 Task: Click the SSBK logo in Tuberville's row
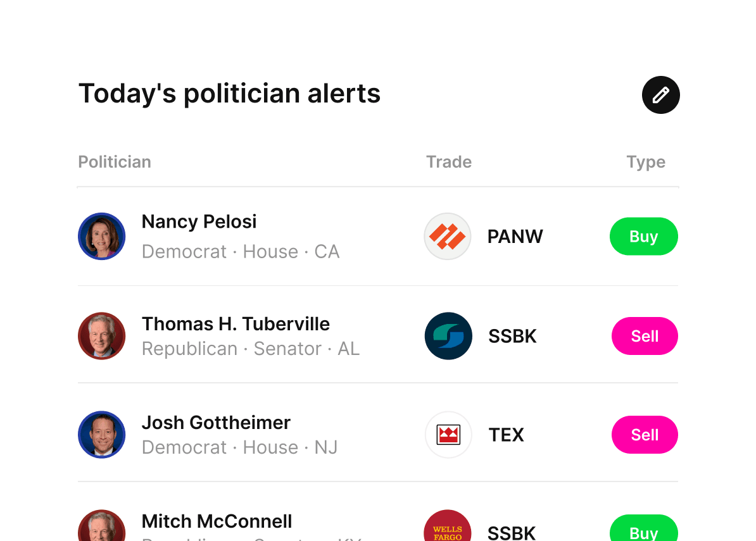pyautogui.click(x=448, y=336)
